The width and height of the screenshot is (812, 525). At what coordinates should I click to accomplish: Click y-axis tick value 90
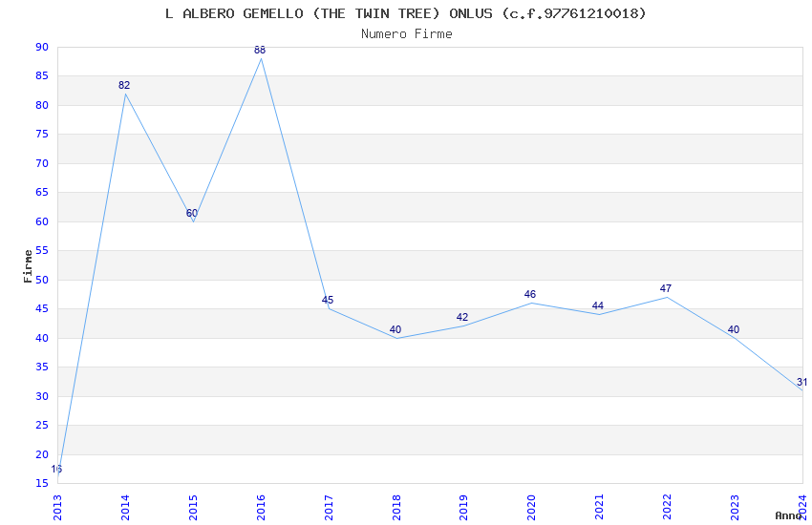pyautogui.click(x=42, y=47)
